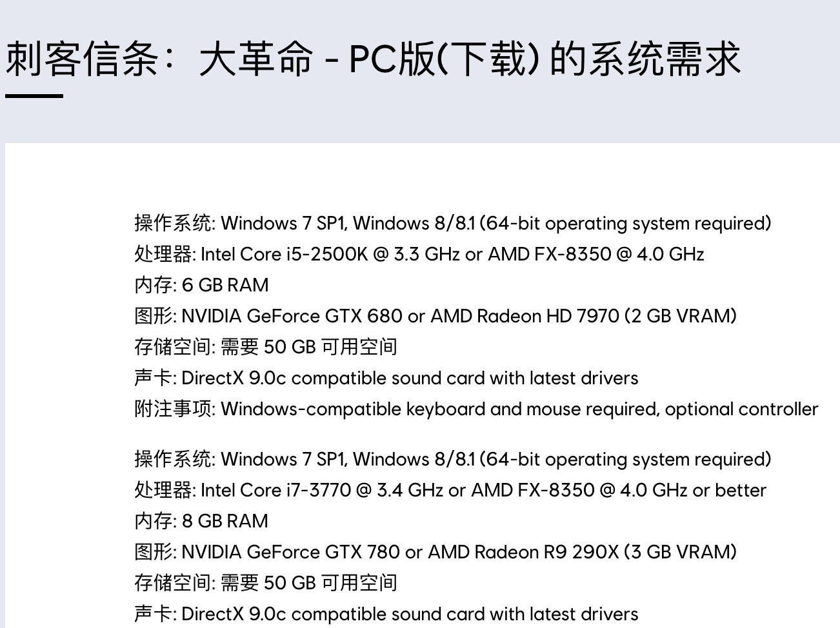840x628 pixels.
Task: Click the Intel Core i7-3770 processor line
Action: click(x=450, y=490)
